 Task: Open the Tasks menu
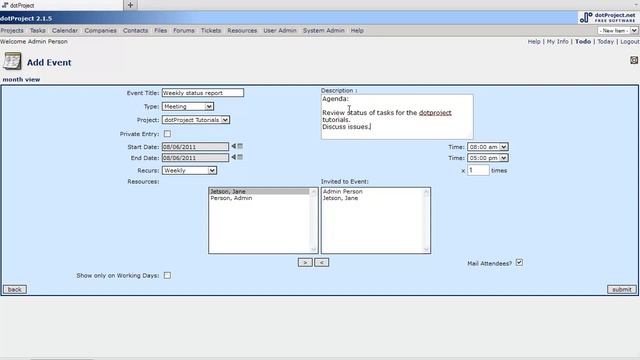[x=38, y=31]
